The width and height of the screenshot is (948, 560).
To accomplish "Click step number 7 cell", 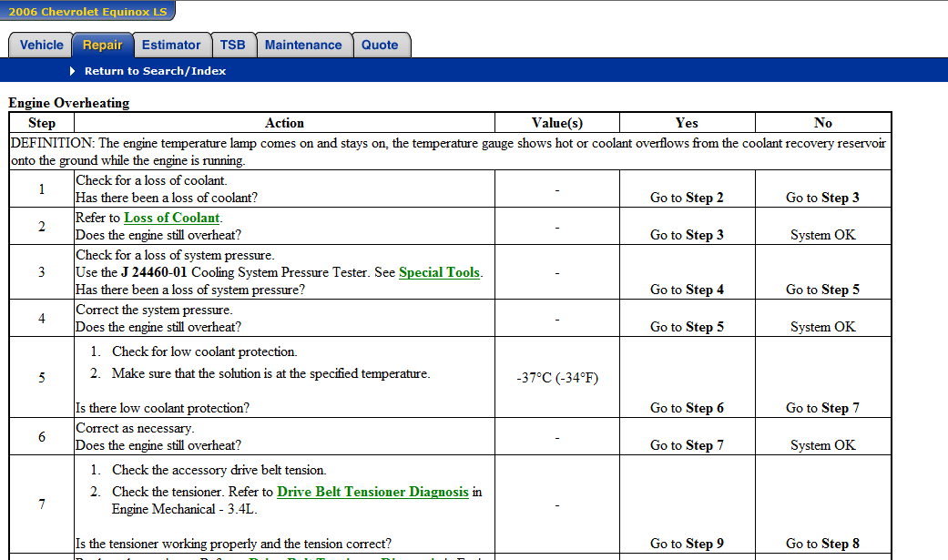I will click(42, 504).
